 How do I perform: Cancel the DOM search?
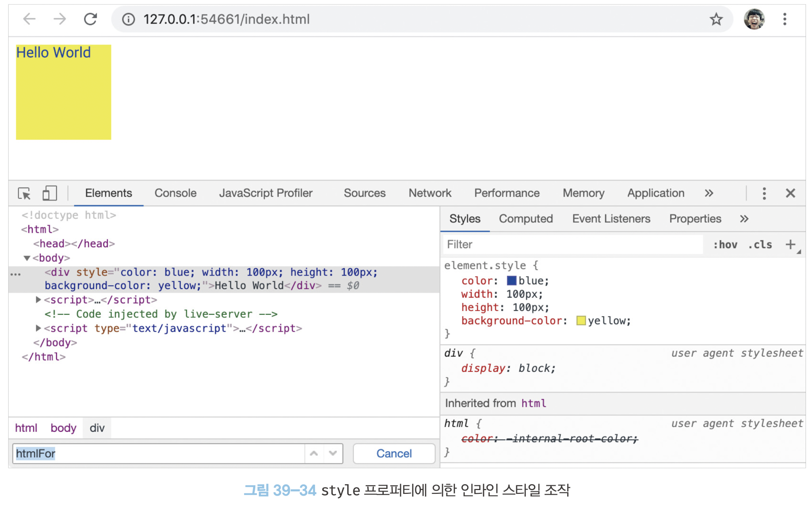[x=394, y=453]
